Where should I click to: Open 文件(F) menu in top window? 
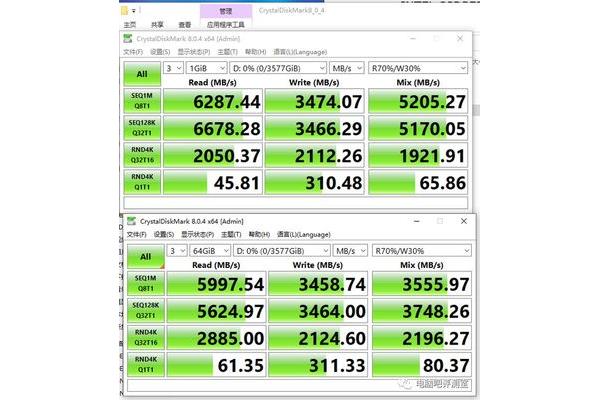pos(133,52)
